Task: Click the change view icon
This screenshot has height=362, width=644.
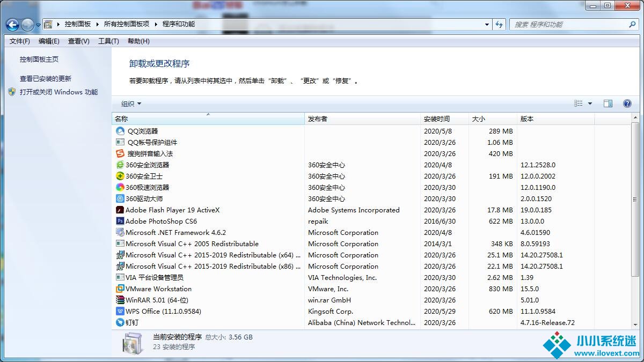Action: pyautogui.click(x=579, y=104)
